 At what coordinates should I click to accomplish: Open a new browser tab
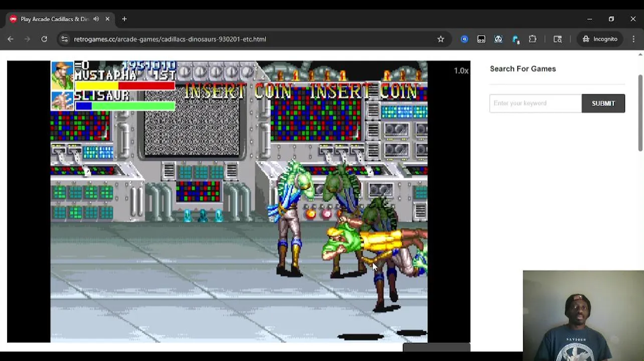[x=124, y=19]
